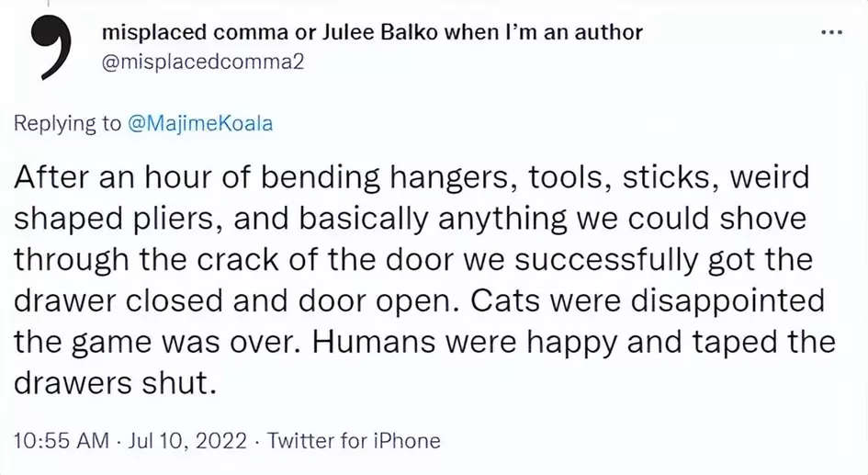Click the 'Replying to' label text

(67, 123)
